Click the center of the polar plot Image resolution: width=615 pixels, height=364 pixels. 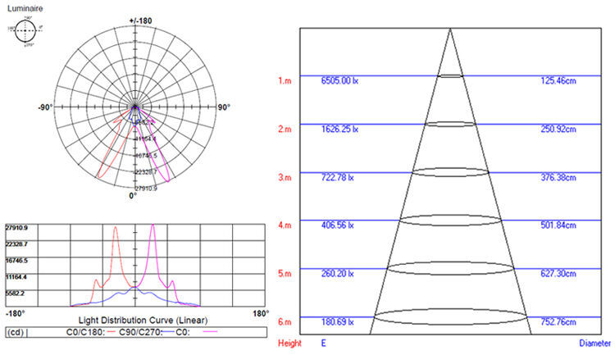(135, 107)
